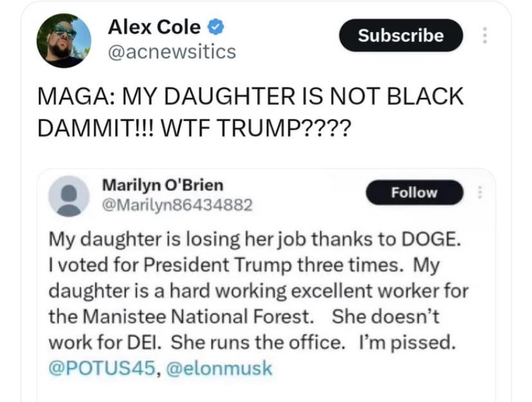Click Marilyn O'Brien's default avatar
The image size is (532, 402).
(69, 195)
